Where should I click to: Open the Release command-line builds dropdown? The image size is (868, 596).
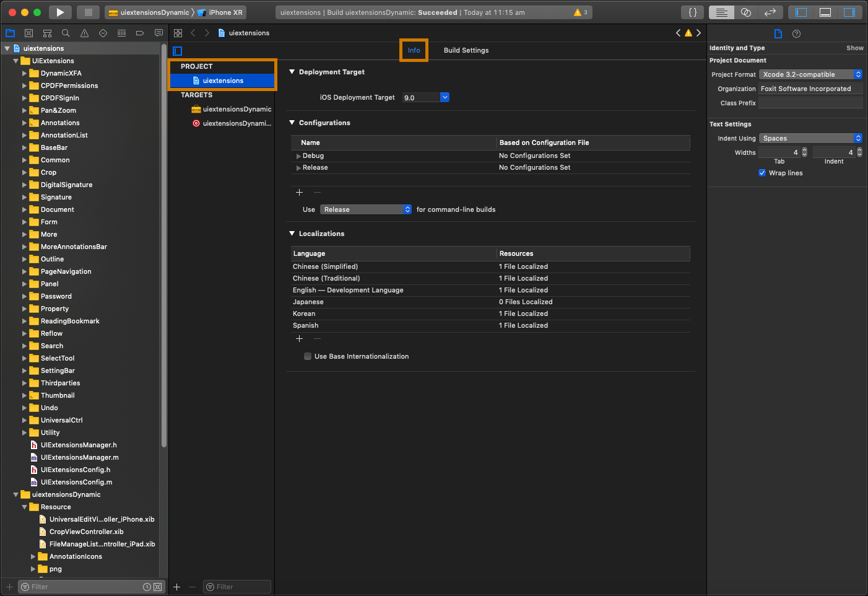coord(366,209)
